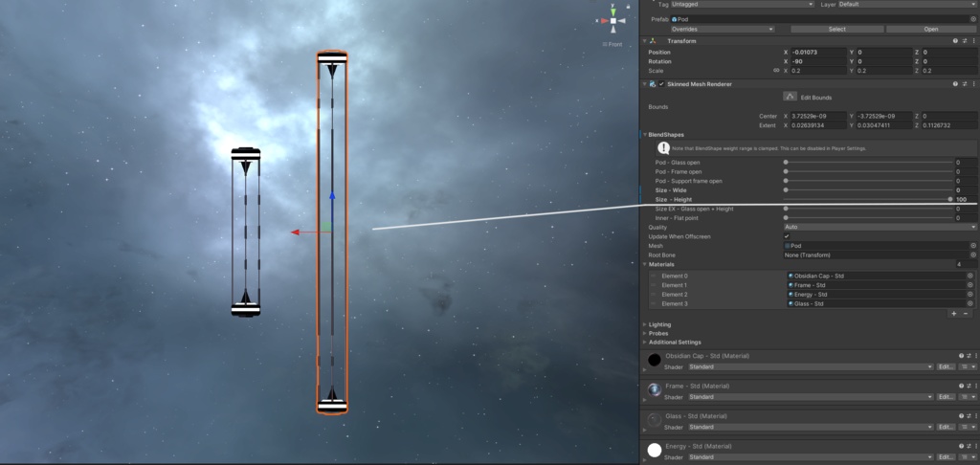
Task: Open Shader dropdown for Obsidian Cap material
Action: click(x=811, y=366)
